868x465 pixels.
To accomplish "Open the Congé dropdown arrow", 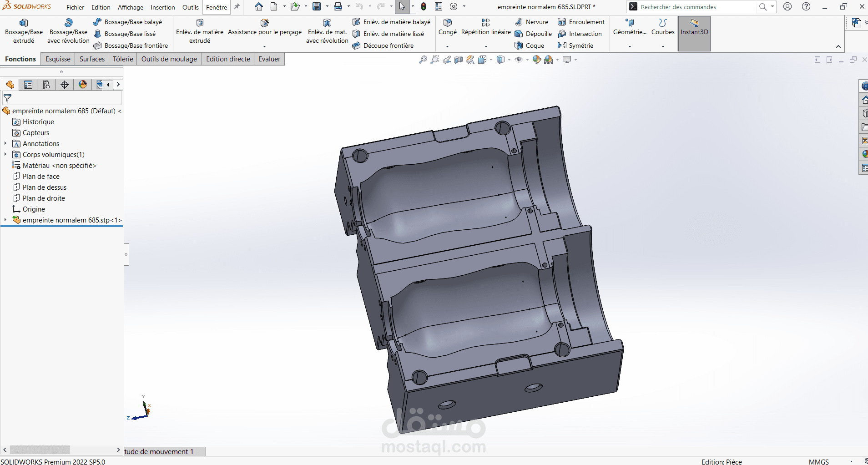I will point(448,46).
